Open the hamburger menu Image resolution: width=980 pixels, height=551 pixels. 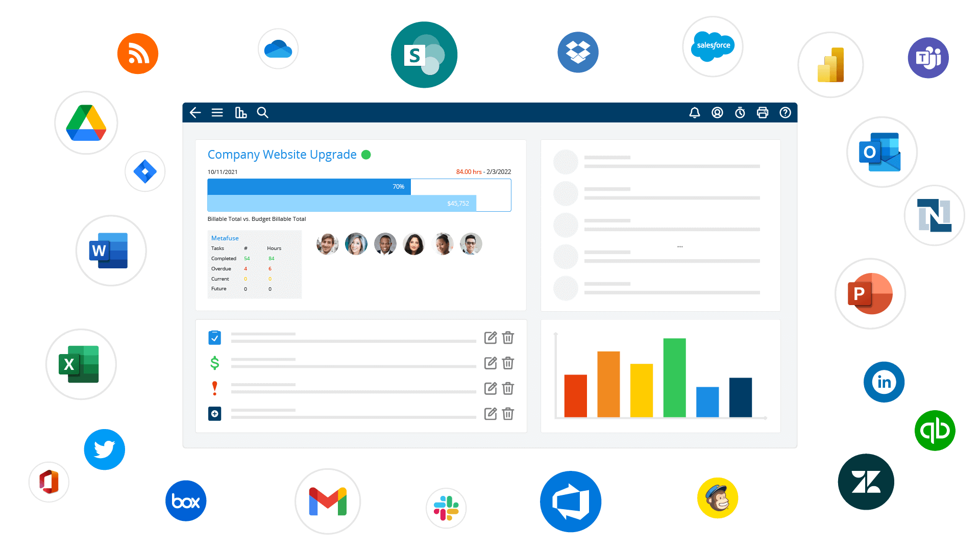click(x=217, y=112)
